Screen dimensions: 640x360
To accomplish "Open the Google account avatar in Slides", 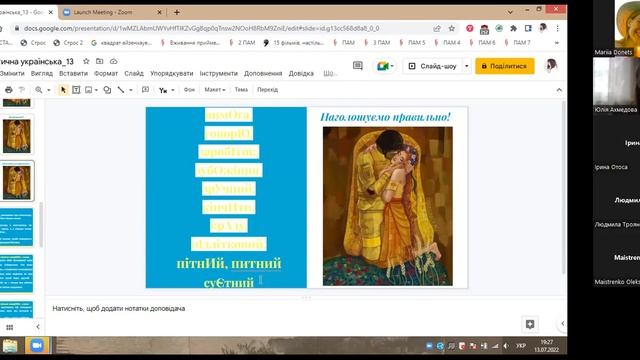I will pos(551,66).
